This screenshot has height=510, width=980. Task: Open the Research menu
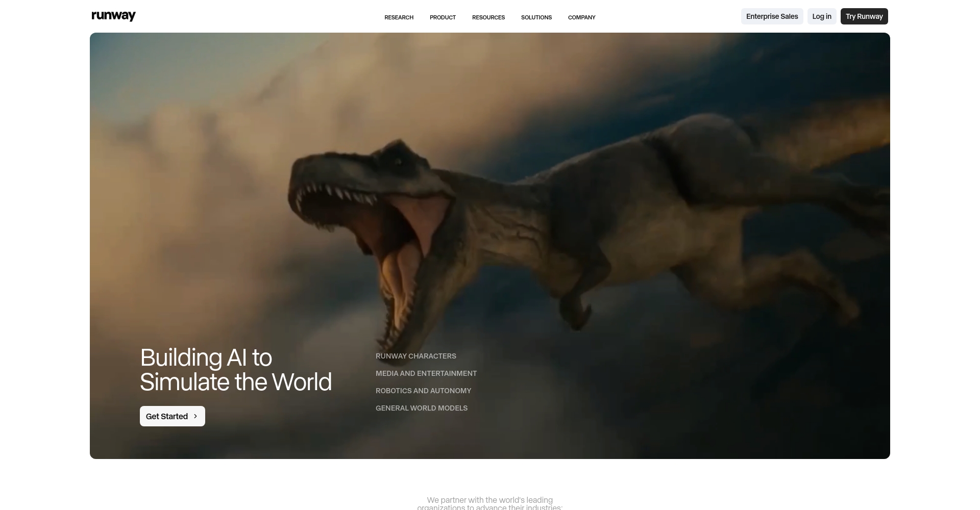[x=399, y=17]
